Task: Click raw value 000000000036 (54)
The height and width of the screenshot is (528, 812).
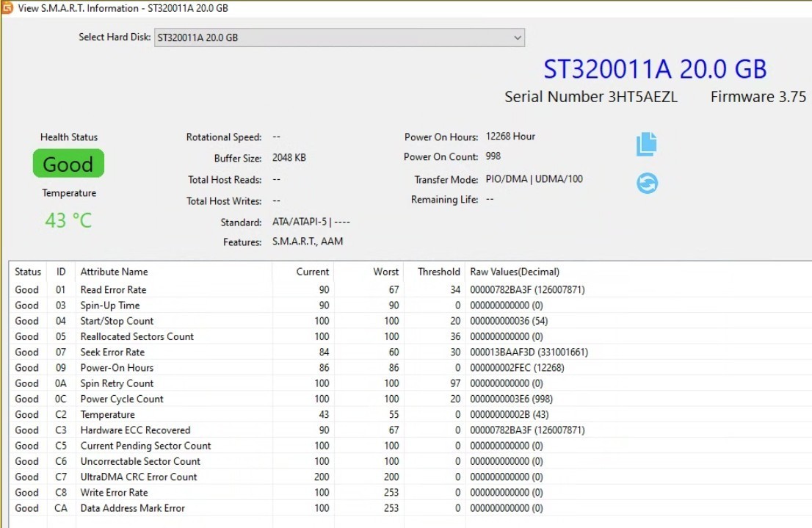Action: click(x=509, y=321)
